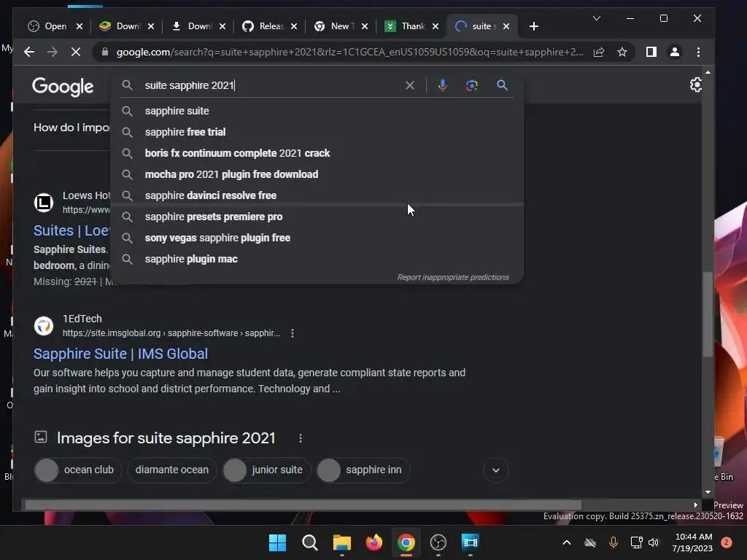Open Google quick settings gear
The width and height of the screenshot is (747, 560).
[695, 85]
